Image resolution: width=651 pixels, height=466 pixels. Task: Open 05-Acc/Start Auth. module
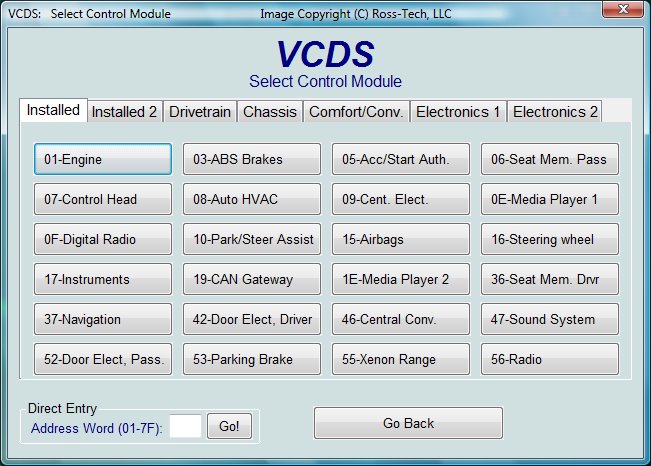point(401,159)
